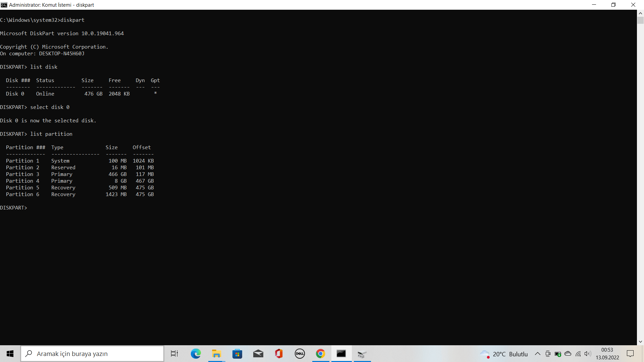Launch Microsoft Store taskbar icon
This screenshot has height=362, width=644.
click(237, 354)
